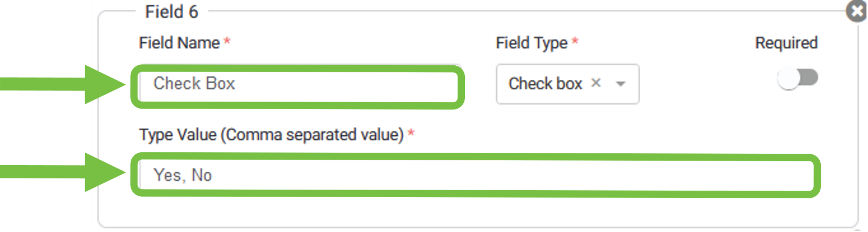The height and width of the screenshot is (232, 868).
Task: Click the 'Field Name' label
Action: coord(179,43)
